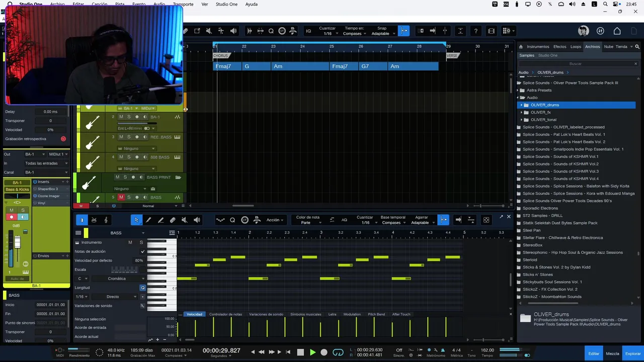Screen dimensions: 644x362
Task: Expand the OLIVER_fx folder in the browser
Action: tap(521, 112)
